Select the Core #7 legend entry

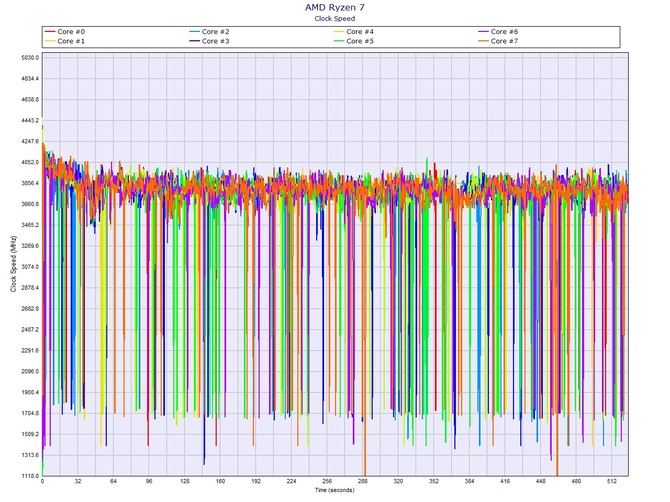[498, 41]
